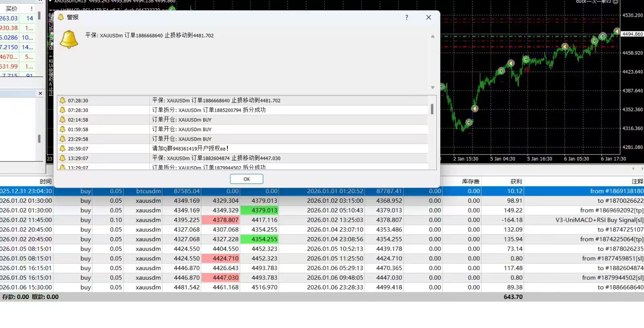Select the bell icon of the 02:14:58 alert
The height and width of the screenshot is (328, 644).
(62, 120)
